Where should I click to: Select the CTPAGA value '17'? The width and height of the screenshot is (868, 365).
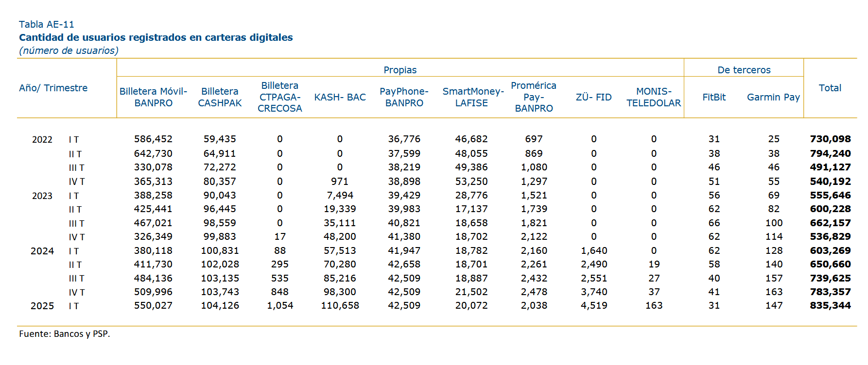tap(280, 237)
